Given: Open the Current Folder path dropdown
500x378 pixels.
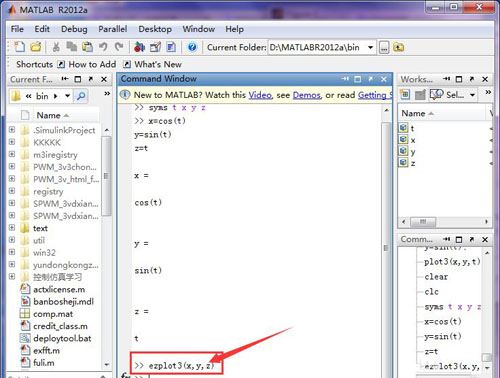Looking at the screenshot, I should point(370,47).
